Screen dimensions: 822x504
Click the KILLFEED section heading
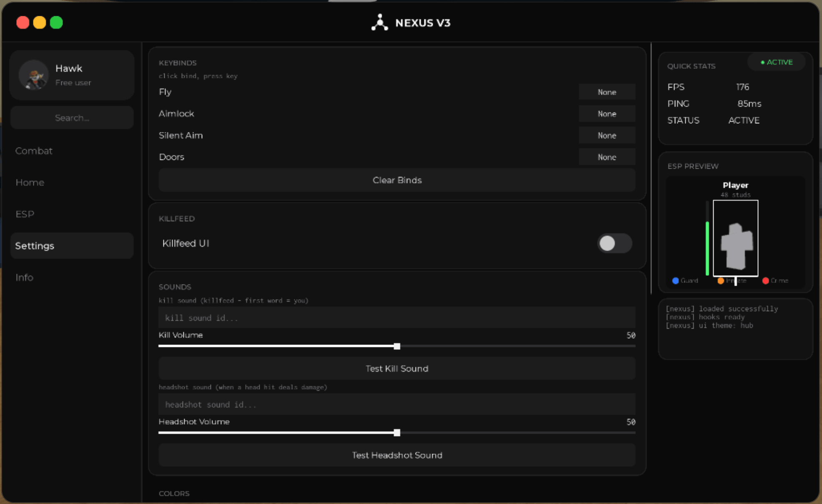pyautogui.click(x=177, y=219)
